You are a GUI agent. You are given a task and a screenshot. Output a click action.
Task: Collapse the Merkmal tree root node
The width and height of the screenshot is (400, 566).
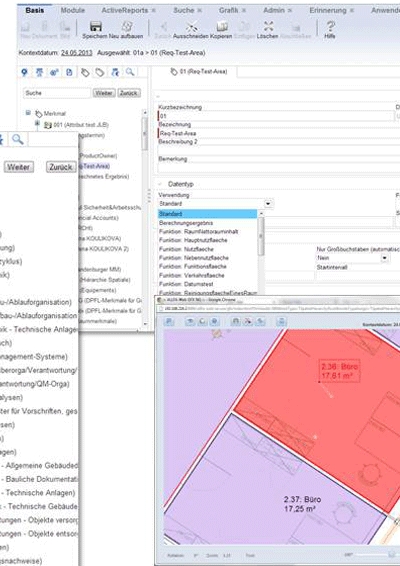coord(28,113)
